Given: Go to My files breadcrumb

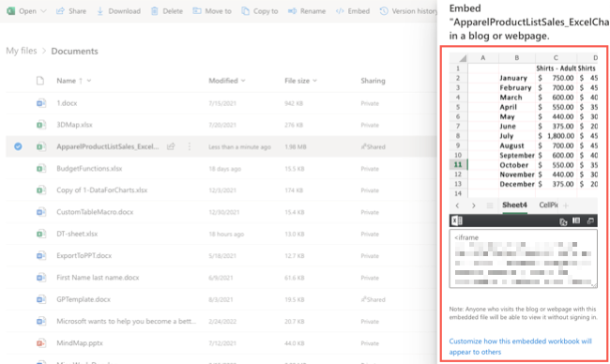Looking at the screenshot, I should (22, 51).
